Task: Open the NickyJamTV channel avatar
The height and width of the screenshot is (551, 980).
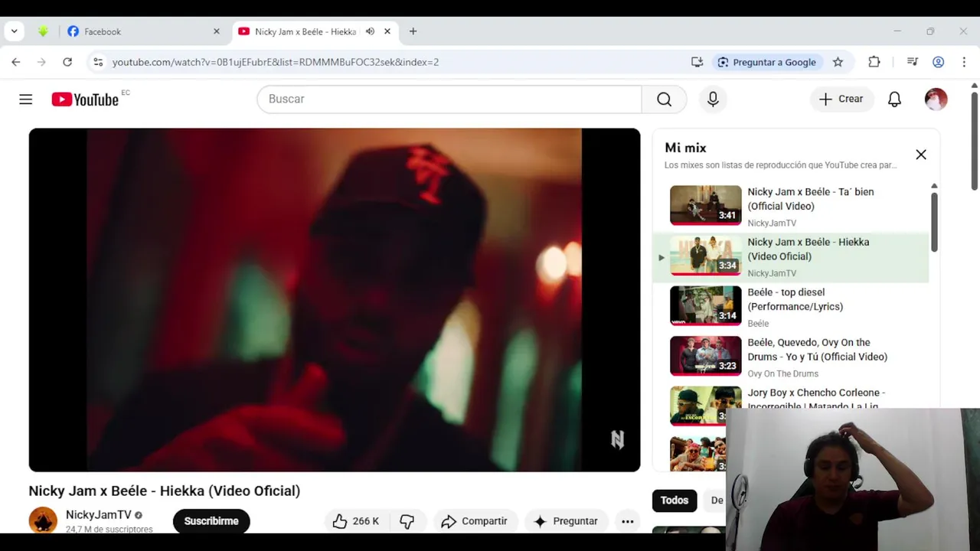Action: coord(43,520)
